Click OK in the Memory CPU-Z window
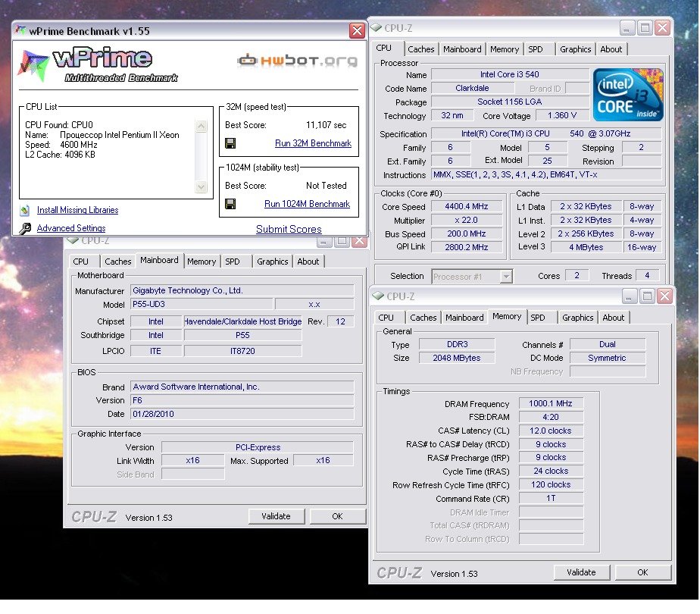Viewport: 700px width, 614px height. click(643, 572)
